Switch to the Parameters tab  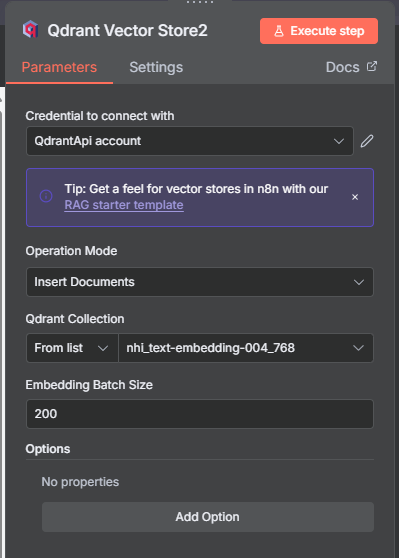tap(59, 67)
